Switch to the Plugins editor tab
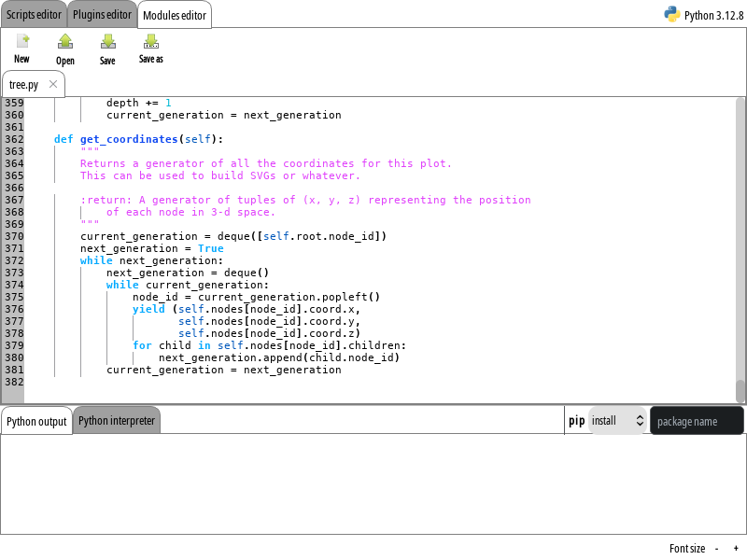 103,14
